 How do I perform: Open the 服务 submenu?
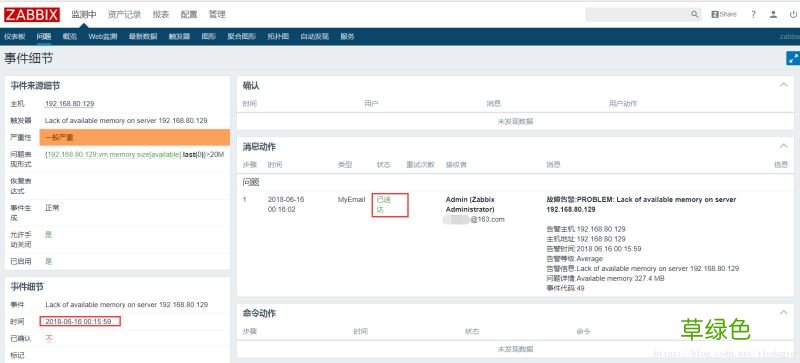point(347,36)
